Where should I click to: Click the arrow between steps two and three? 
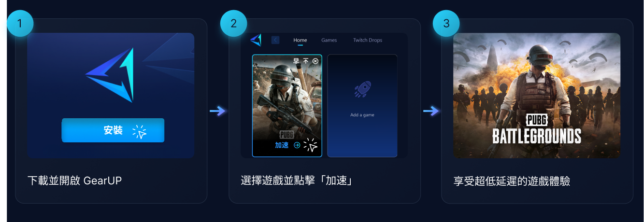[x=431, y=111]
